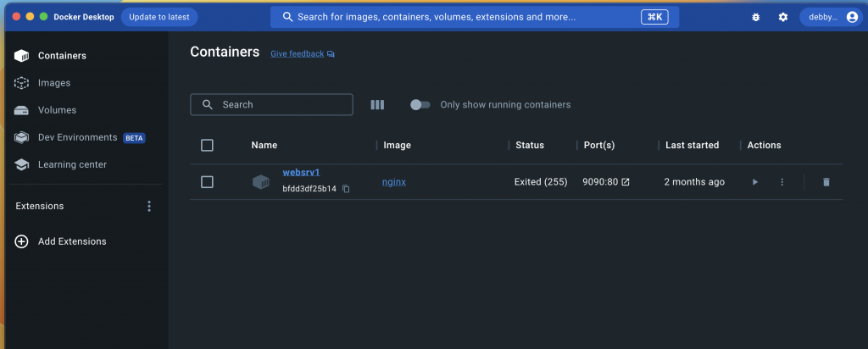Screen dimensions: 868x349
Task: Click the Add Extensions plus icon
Action: click(21, 241)
